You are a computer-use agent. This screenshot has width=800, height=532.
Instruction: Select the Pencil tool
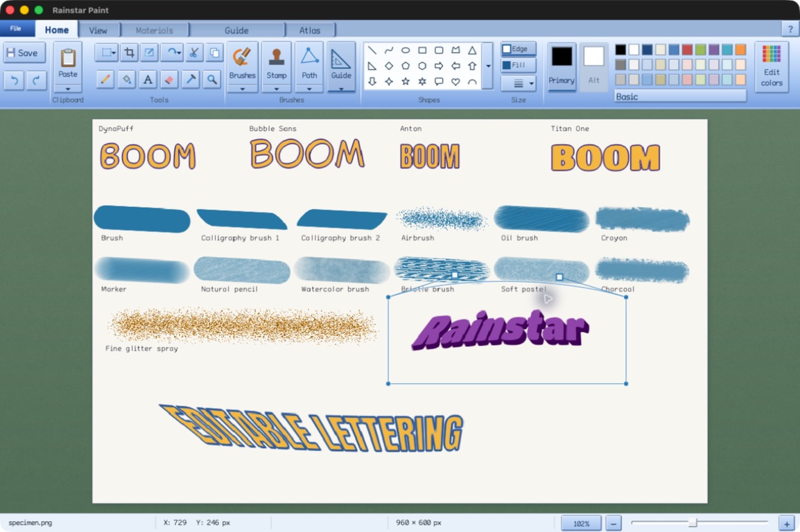click(105, 80)
